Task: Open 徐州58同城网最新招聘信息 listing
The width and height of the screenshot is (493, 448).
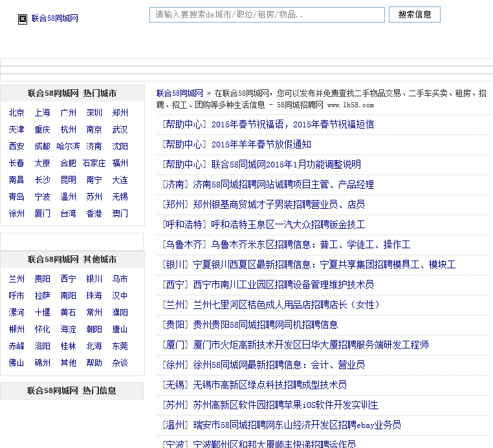Action: click(279, 365)
